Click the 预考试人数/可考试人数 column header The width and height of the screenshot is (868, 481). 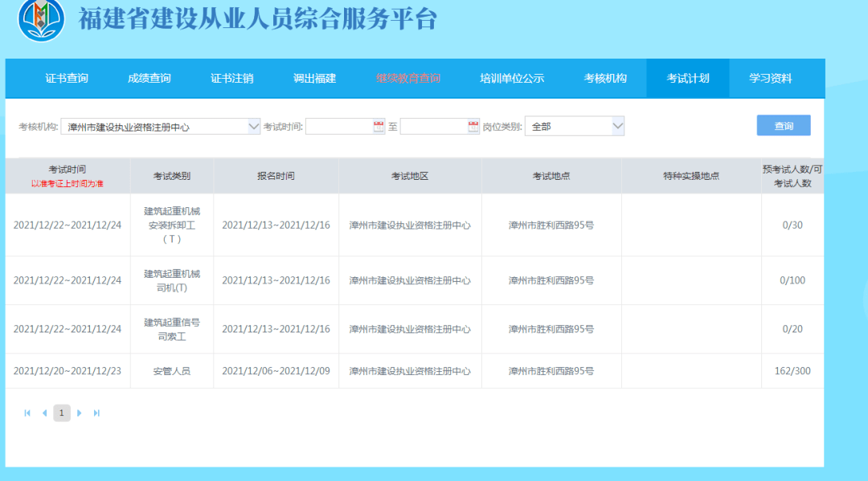(x=792, y=176)
